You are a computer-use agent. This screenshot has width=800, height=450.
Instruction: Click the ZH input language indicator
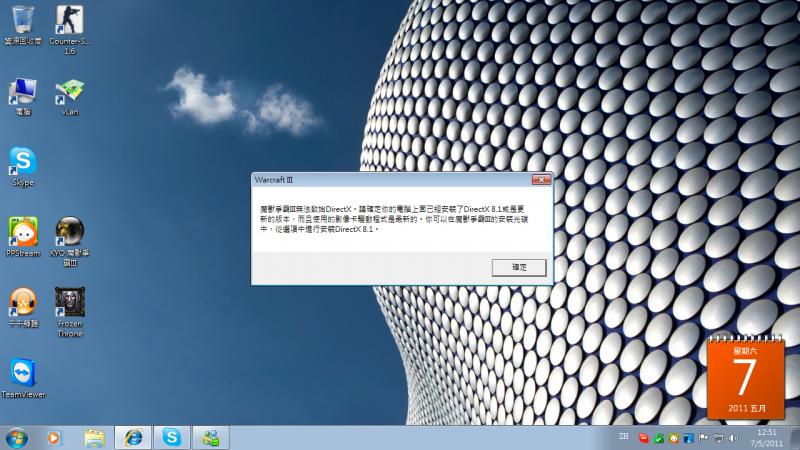(623, 436)
